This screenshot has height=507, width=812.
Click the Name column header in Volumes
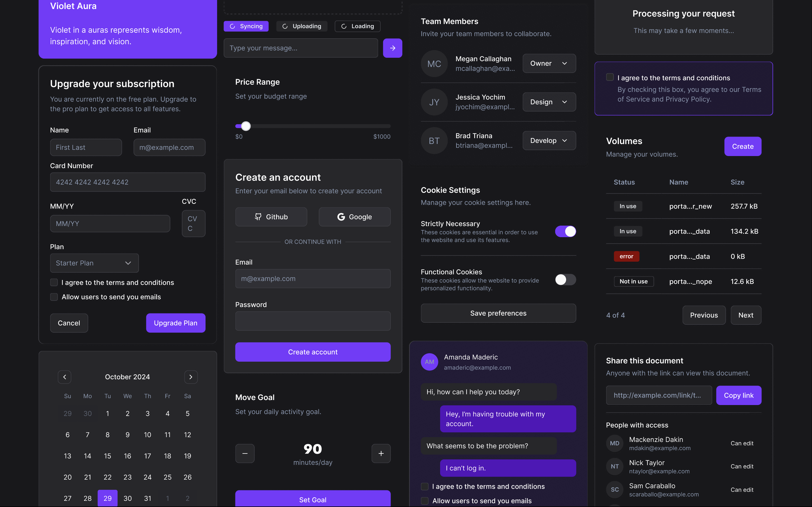678,182
